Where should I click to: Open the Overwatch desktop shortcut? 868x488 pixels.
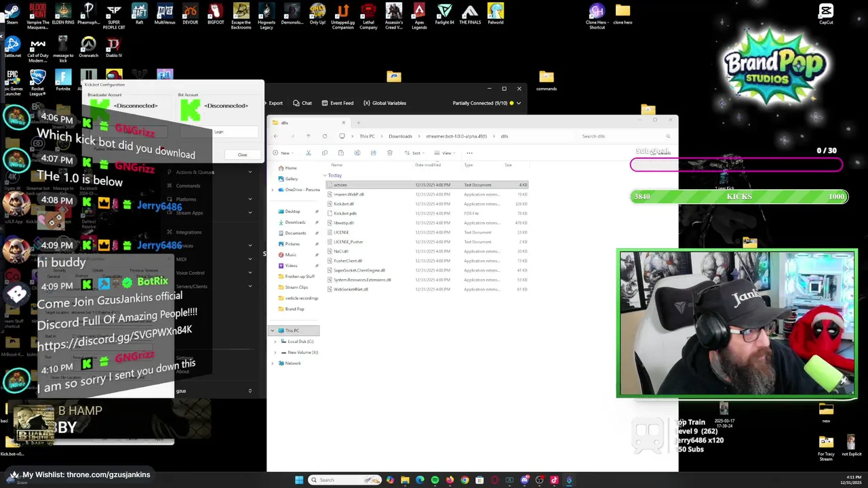click(x=88, y=47)
